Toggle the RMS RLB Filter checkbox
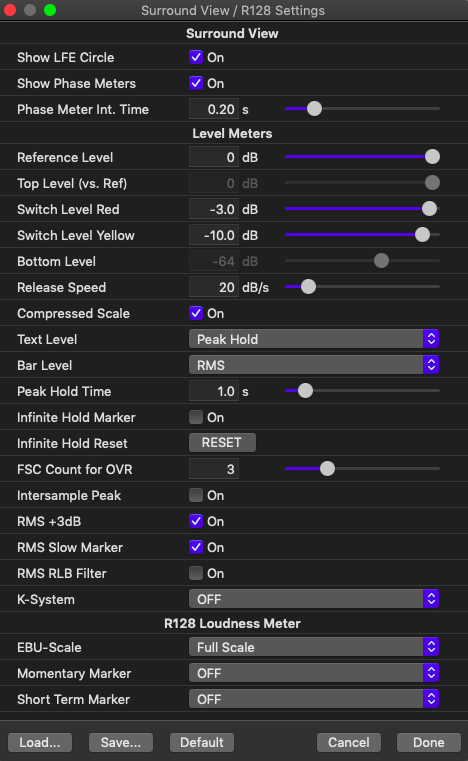 196,573
